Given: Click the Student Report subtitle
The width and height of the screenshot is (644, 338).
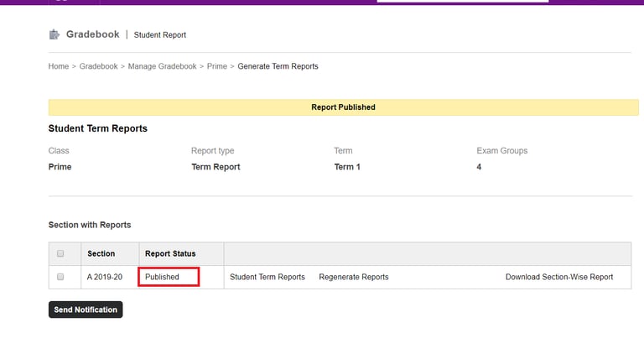Looking at the screenshot, I should pyautogui.click(x=160, y=35).
